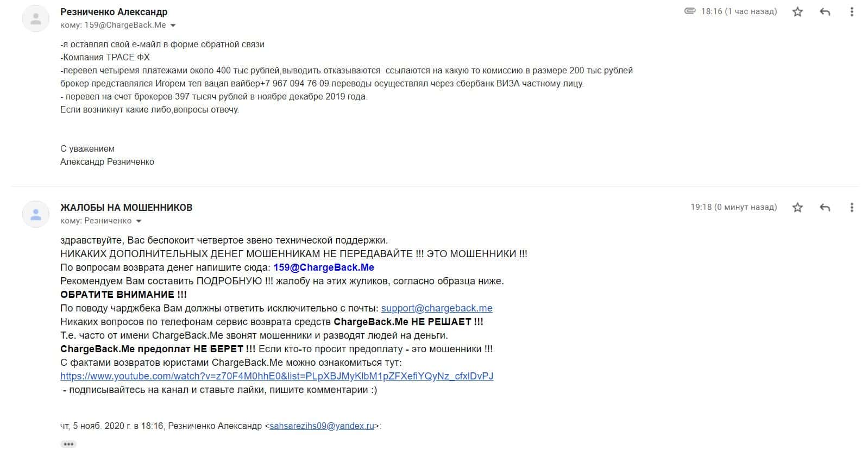Expand recipient details for 159@ChargeBack.Me

tap(173, 25)
